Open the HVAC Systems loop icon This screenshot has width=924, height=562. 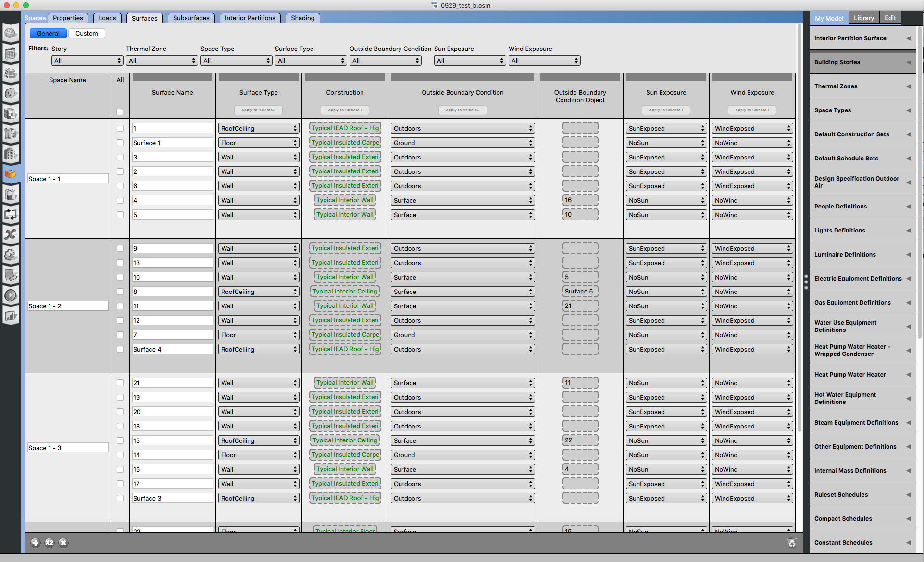coord(11,215)
